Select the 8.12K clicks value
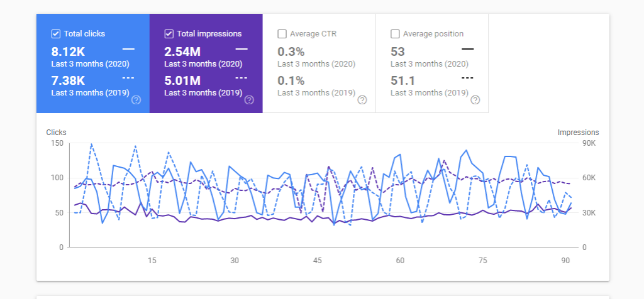Image resolution: width=644 pixels, height=299 pixels. (68, 52)
